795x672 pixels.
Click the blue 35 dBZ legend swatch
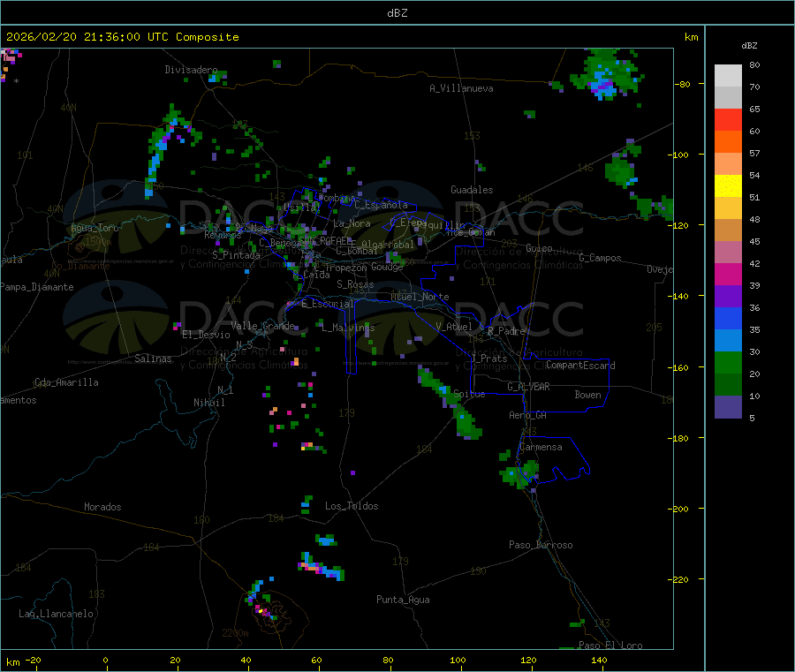(x=728, y=318)
